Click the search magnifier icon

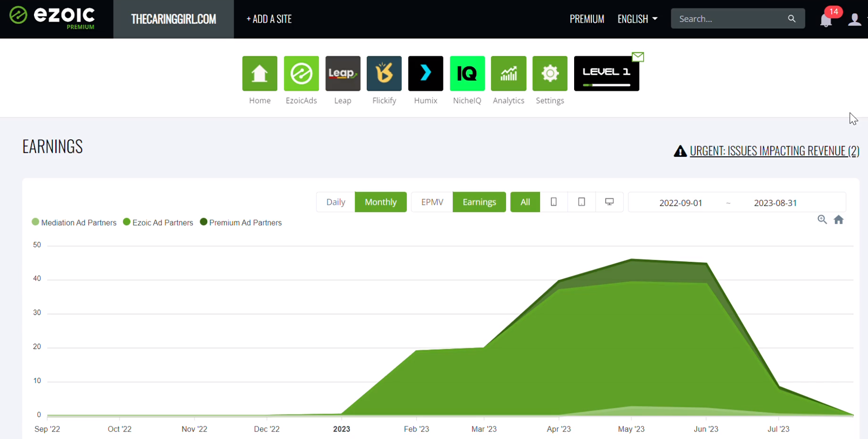pos(792,18)
